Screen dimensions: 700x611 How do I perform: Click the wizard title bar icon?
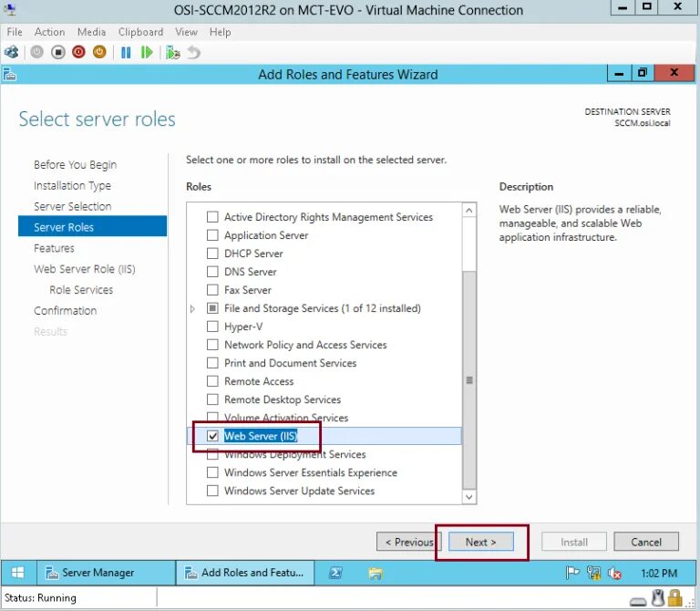click(x=9, y=74)
